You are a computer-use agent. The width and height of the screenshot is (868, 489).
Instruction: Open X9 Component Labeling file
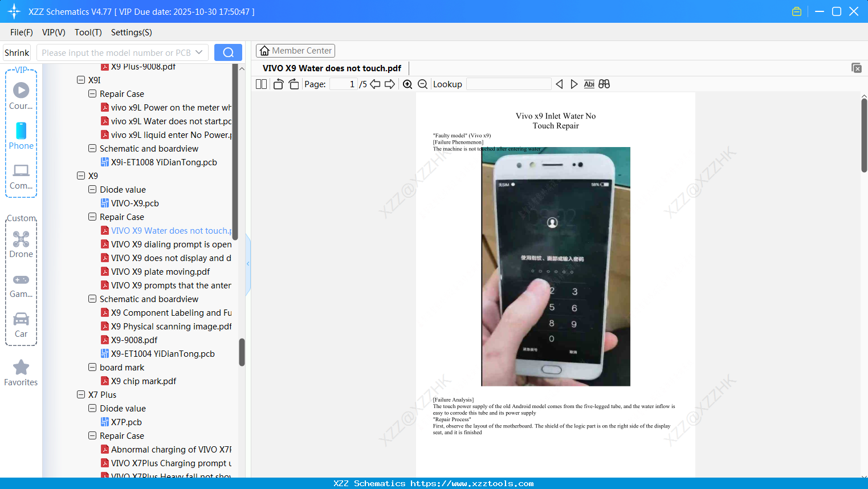pyautogui.click(x=166, y=312)
